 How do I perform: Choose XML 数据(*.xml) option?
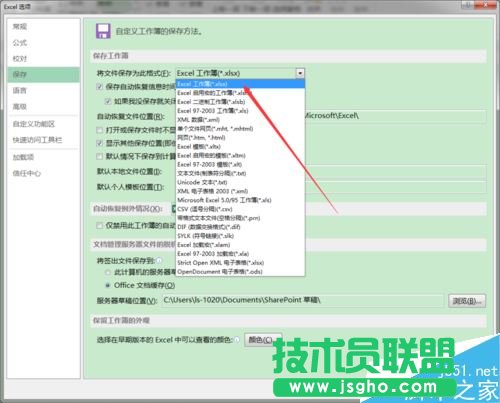click(x=240, y=120)
